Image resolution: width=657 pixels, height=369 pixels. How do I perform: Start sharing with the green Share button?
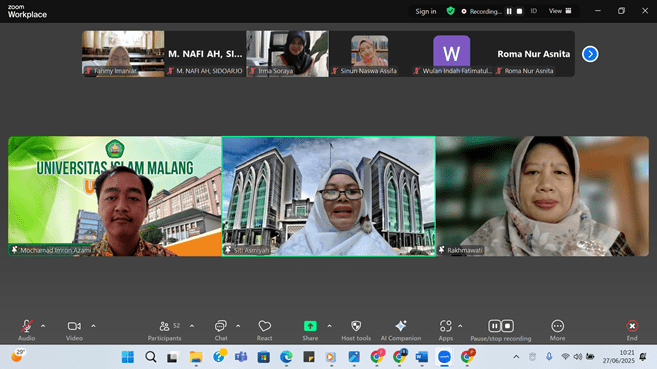tap(310, 330)
